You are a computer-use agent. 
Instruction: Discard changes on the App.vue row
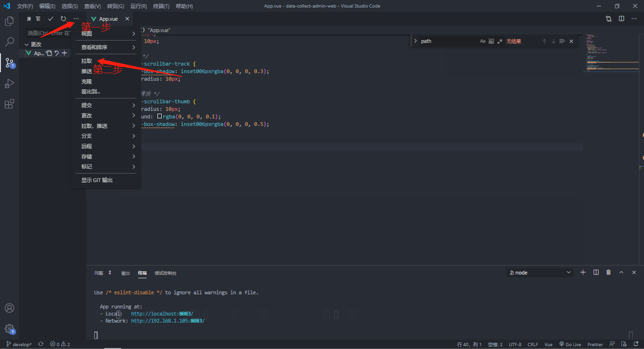coord(57,53)
